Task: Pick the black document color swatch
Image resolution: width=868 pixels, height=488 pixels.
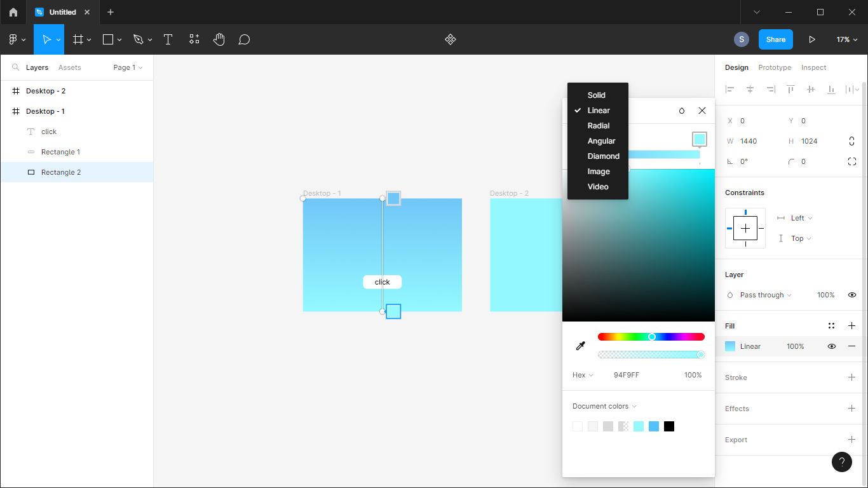Action: pos(669,426)
